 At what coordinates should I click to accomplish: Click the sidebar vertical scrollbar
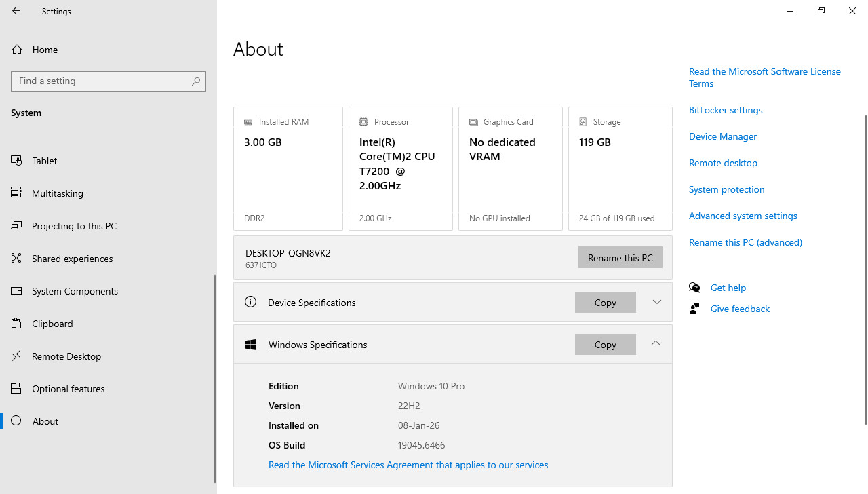point(215,379)
